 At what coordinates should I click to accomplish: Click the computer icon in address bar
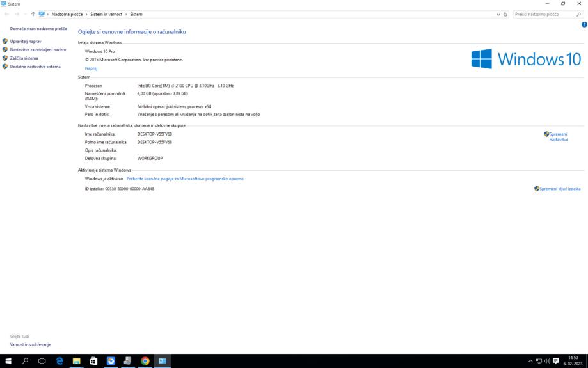pos(41,14)
